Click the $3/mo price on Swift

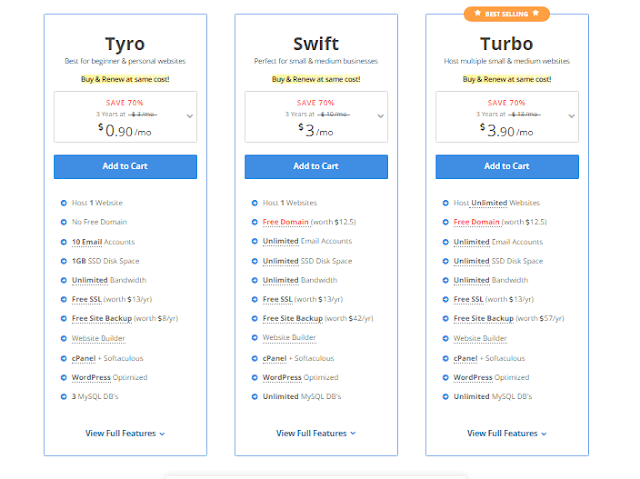coord(316,131)
